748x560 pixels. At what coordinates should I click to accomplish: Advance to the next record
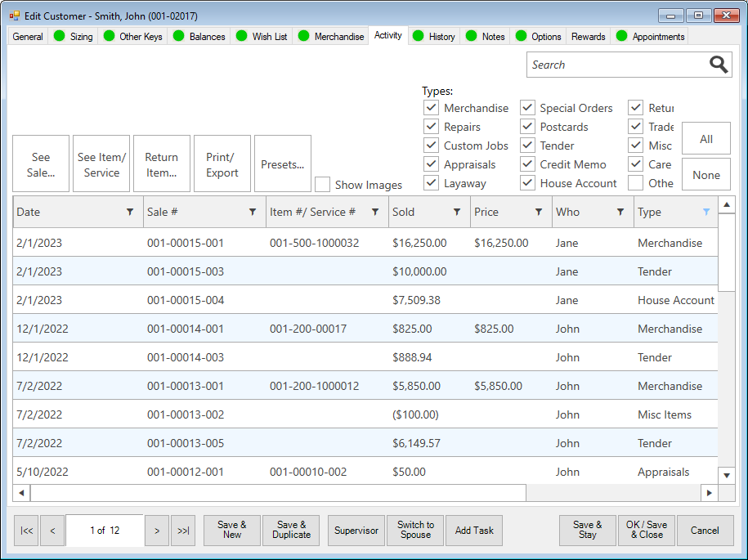156,531
